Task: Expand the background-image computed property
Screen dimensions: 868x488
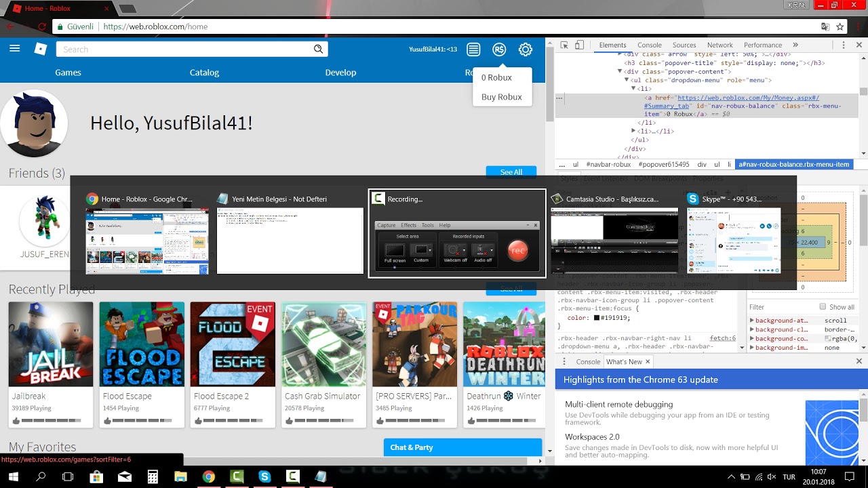Action: pos(751,348)
